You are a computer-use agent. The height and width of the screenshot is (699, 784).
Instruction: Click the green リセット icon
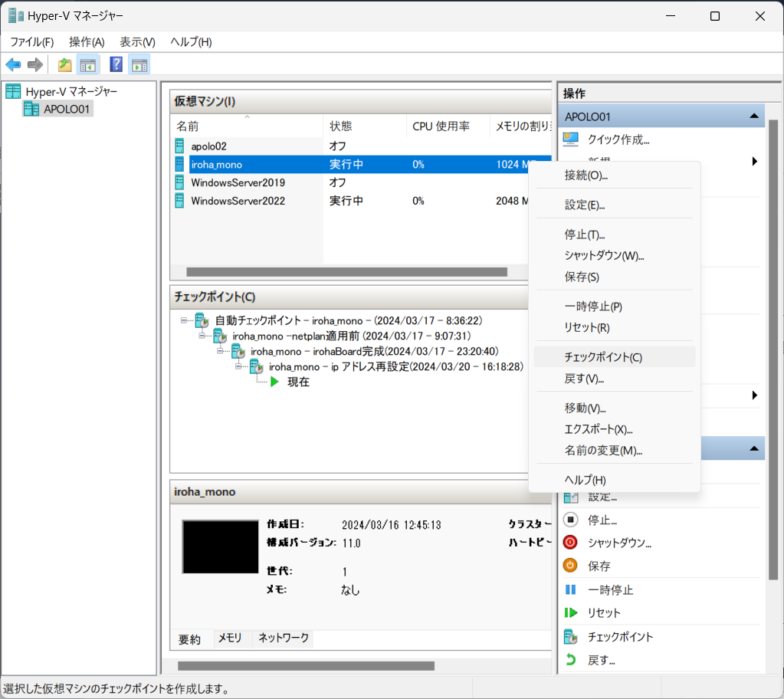coord(570,612)
